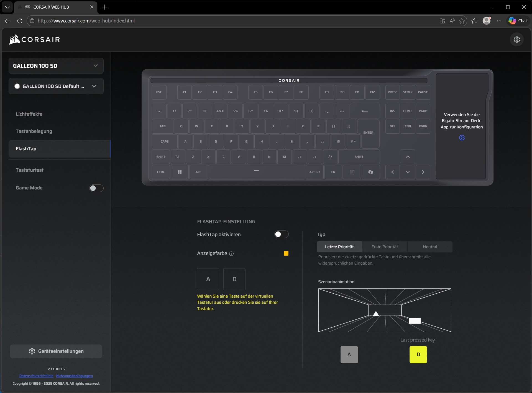The image size is (532, 393).
Task: Click the backspace arrow key on virtual keyboard
Action: click(365, 111)
